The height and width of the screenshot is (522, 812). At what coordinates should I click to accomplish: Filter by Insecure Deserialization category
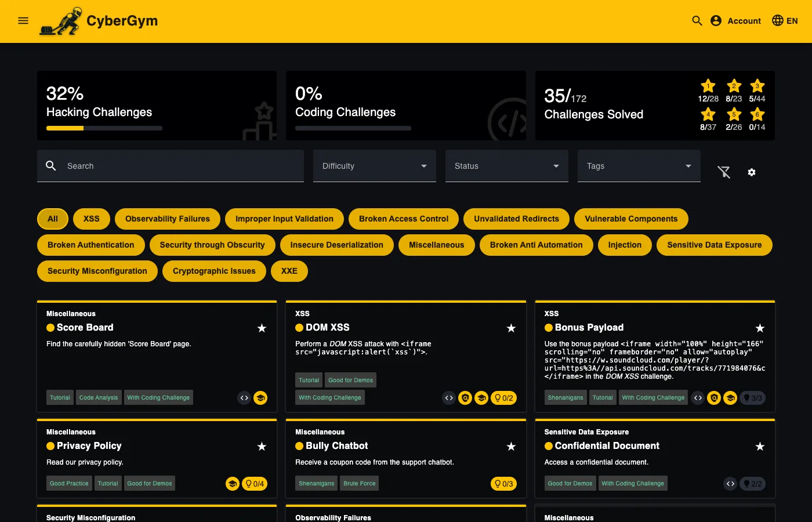click(x=337, y=245)
